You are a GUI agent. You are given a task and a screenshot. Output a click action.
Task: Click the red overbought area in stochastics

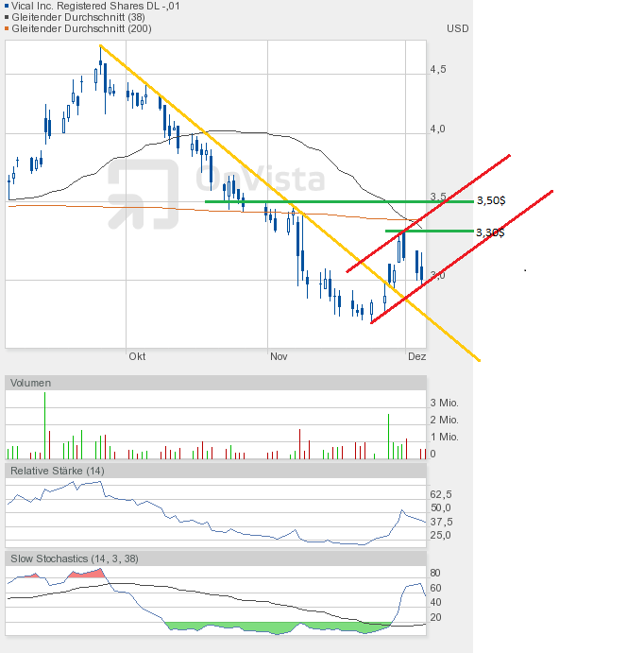coord(86,574)
